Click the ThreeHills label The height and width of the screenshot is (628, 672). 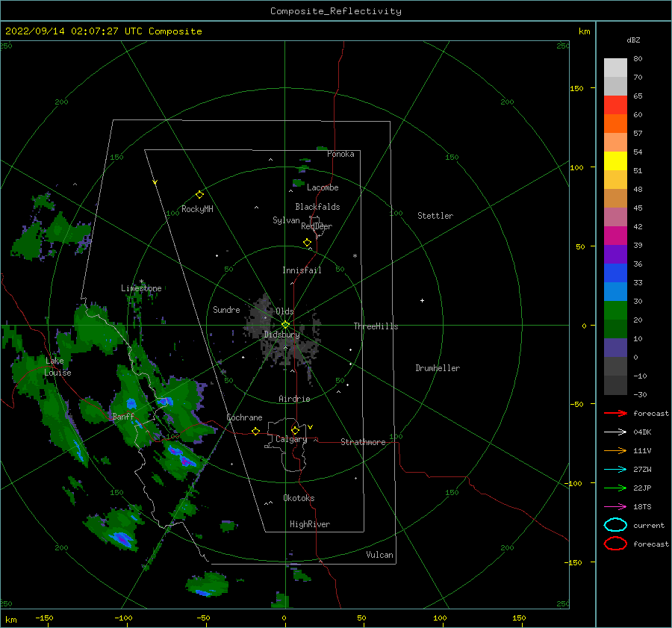pyautogui.click(x=376, y=326)
